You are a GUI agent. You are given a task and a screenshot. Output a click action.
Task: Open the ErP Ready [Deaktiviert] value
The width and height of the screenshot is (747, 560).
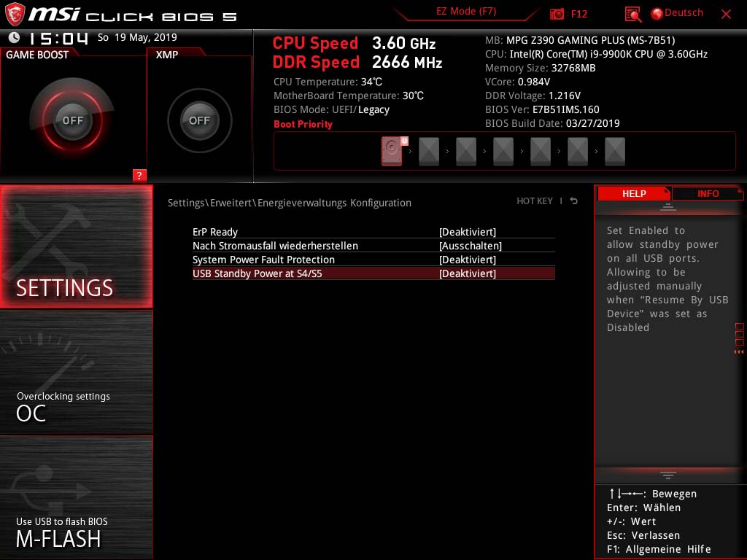pyautogui.click(x=468, y=232)
